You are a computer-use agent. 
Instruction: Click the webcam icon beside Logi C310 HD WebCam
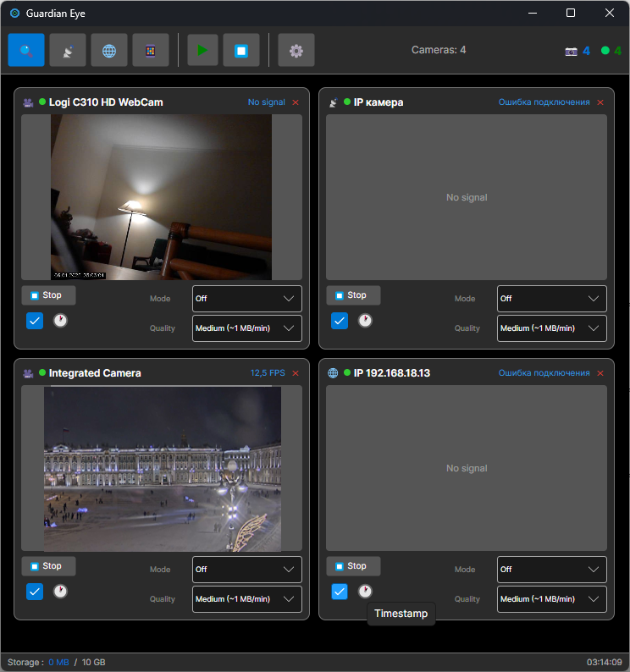(x=28, y=102)
